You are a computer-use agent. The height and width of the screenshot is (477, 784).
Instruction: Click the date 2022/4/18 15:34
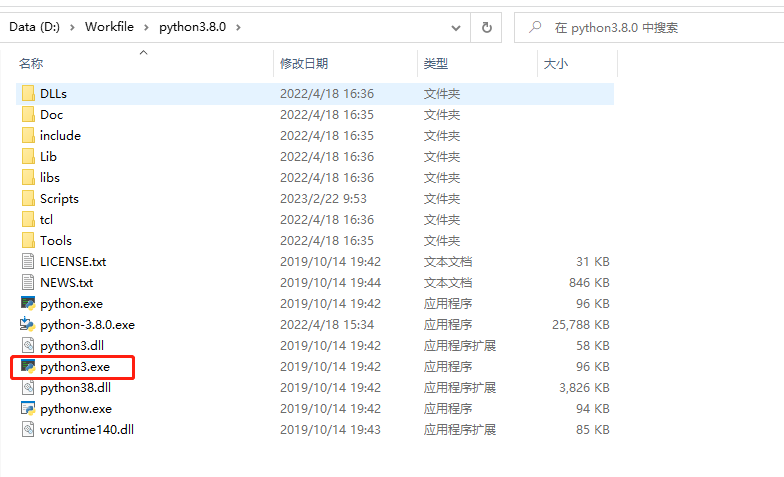326,325
